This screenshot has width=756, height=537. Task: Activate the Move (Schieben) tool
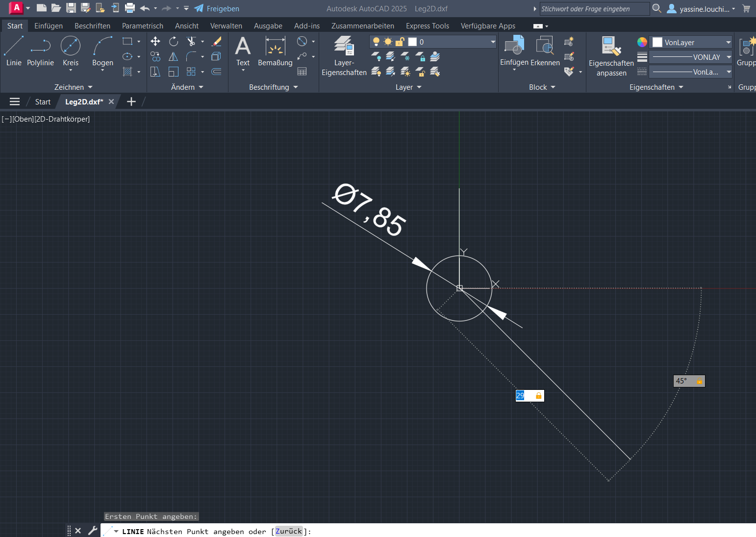click(155, 42)
